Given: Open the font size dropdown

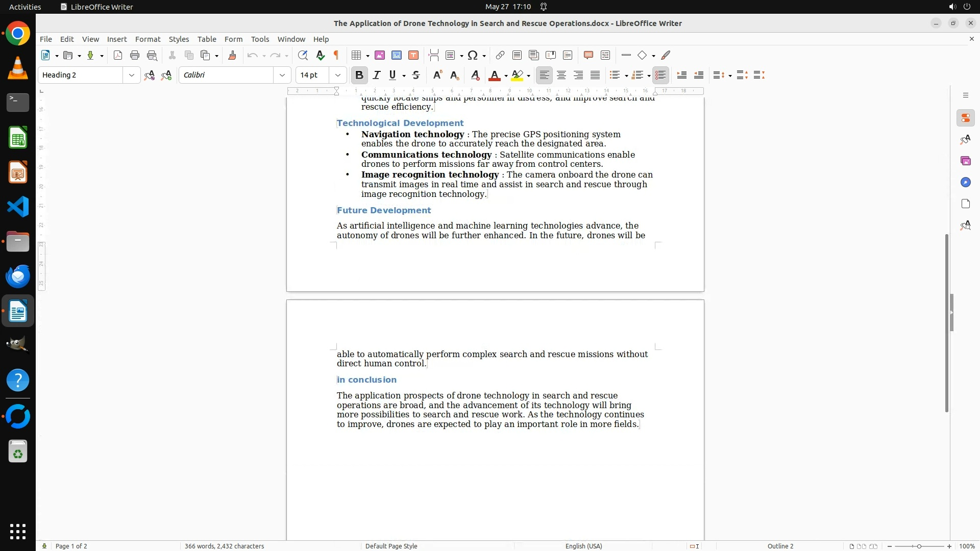Looking at the screenshot, I should tap(337, 75).
